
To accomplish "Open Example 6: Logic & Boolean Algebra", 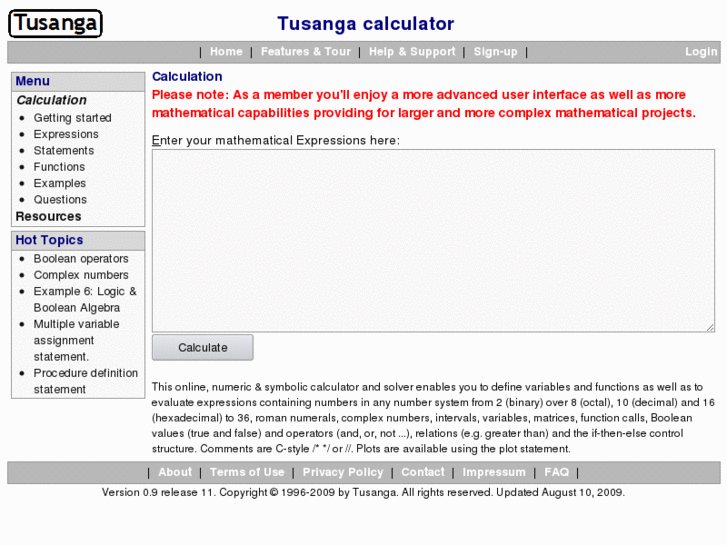I will pyautogui.click(x=85, y=299).
